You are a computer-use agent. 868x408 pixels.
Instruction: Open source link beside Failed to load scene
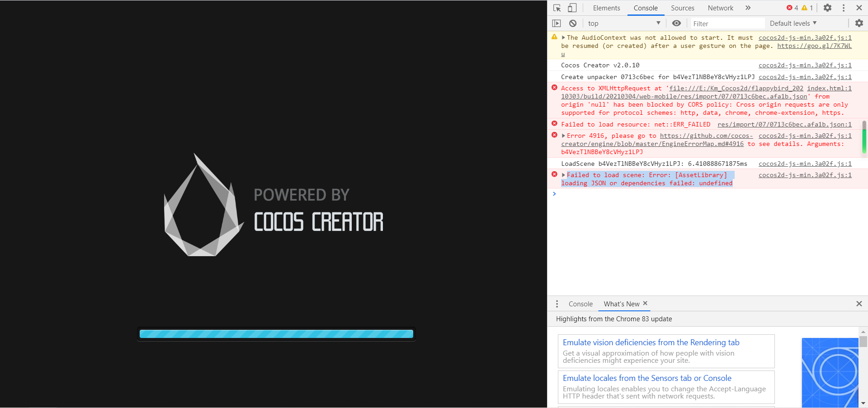click(805, 175)
